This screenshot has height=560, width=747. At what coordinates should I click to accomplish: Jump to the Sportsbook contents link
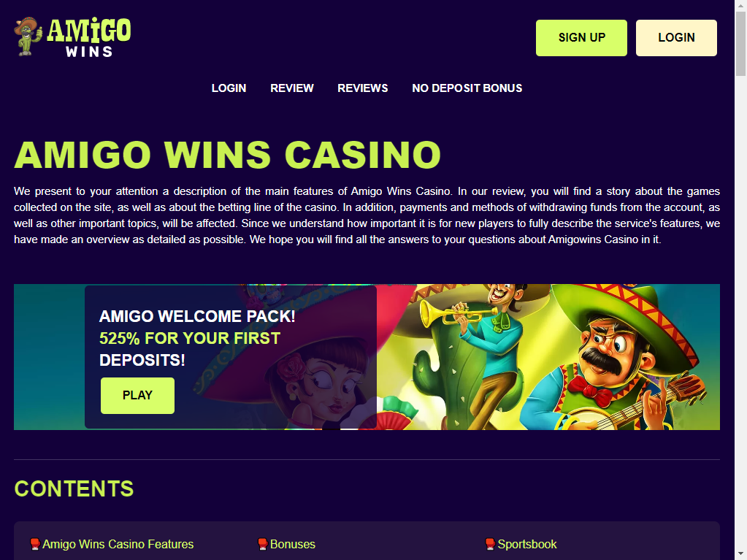point(527,544)
